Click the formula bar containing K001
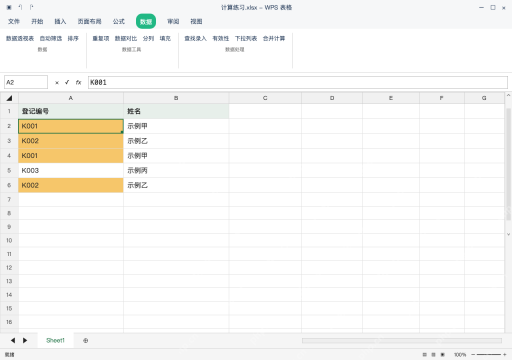Viewport: 512px width, 360px height. click(298, 82)
